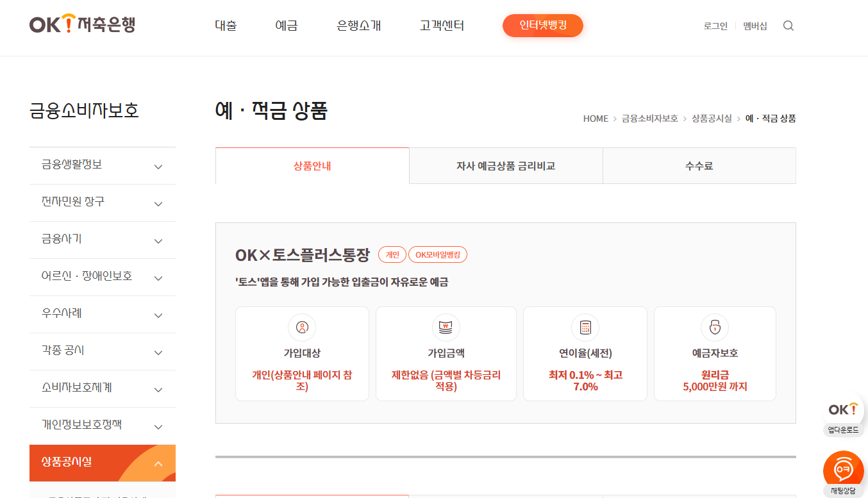The width and height of the screenshot is (868, 498).
Task: Select the 개인 product badge
Action: click(x=392, y=254)
